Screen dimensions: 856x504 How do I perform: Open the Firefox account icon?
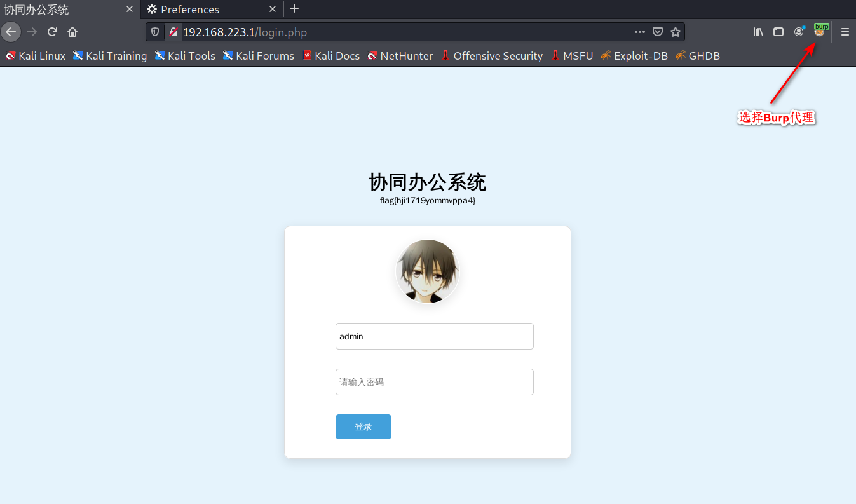pyautogui.click(x=799, y=32)
